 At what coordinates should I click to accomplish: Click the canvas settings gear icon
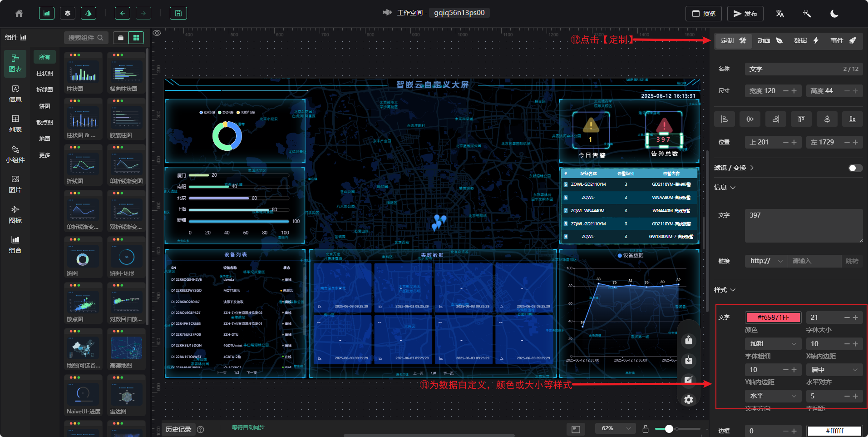pos(689,400)
